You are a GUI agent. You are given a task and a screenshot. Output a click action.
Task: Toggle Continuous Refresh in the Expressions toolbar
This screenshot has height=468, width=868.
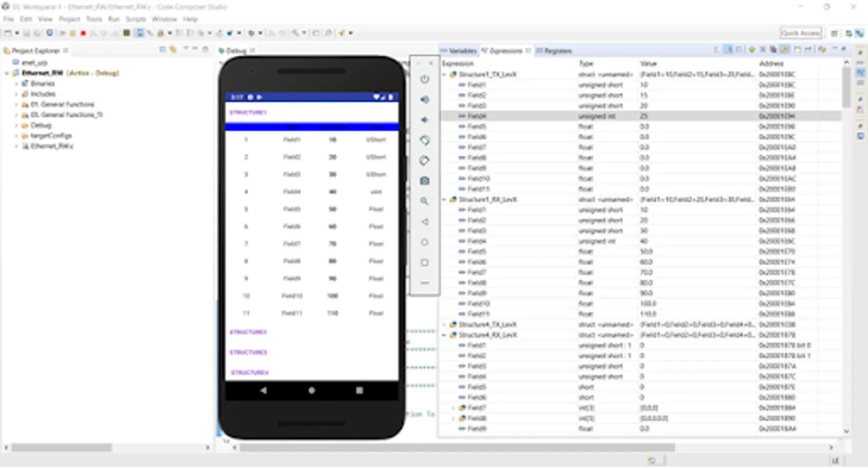[x=785, y=50]
